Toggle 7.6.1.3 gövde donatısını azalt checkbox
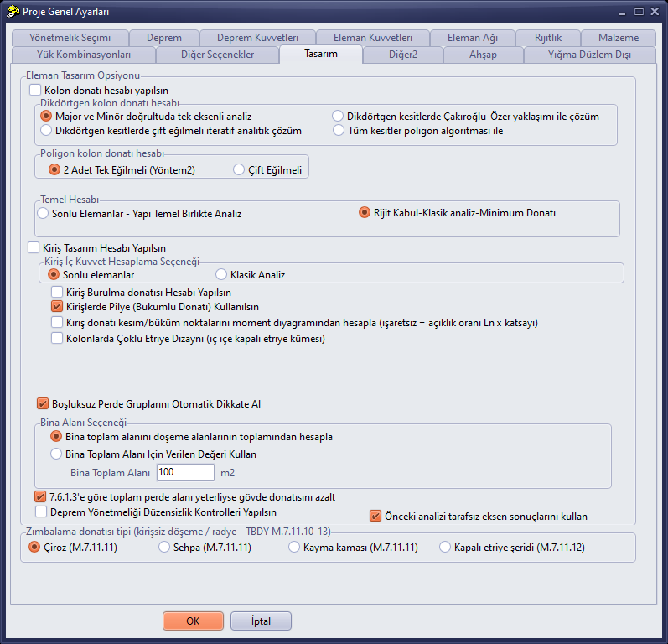 click(40, 496)
